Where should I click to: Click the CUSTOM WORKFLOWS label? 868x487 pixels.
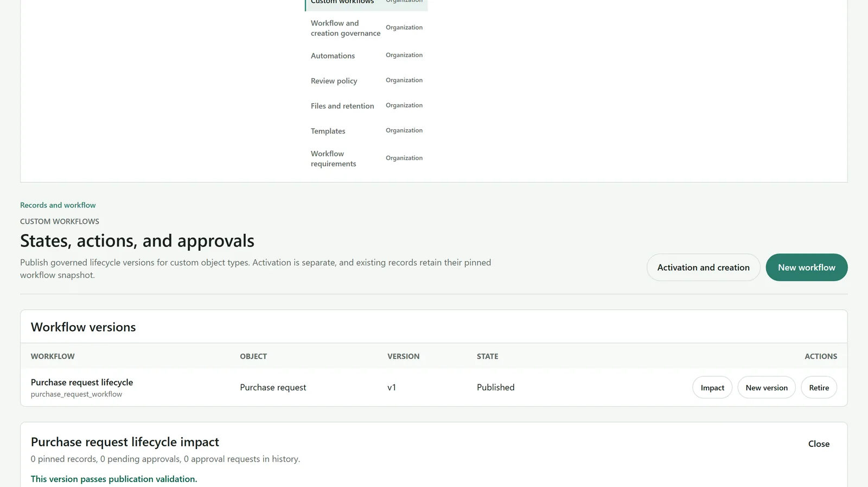pyautogui.click(x=60, y=222)
